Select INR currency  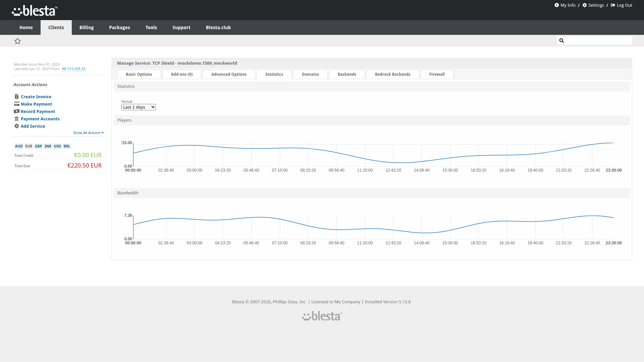[48, 146]
